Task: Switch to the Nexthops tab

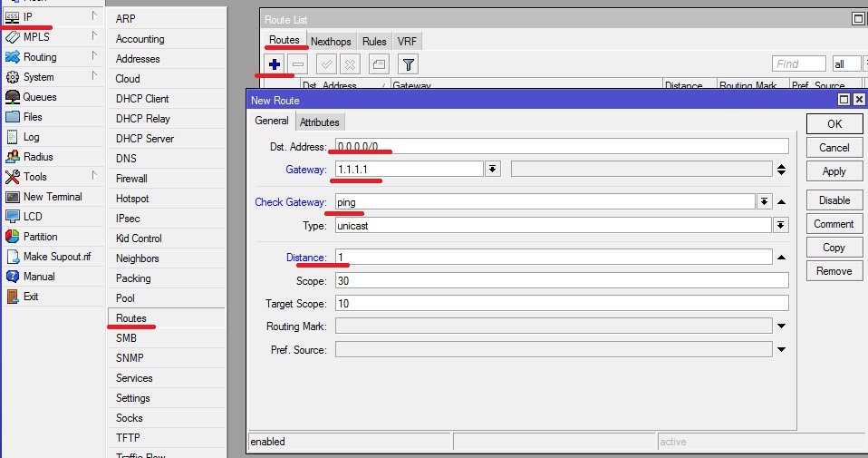Action: tap(331, 42)
